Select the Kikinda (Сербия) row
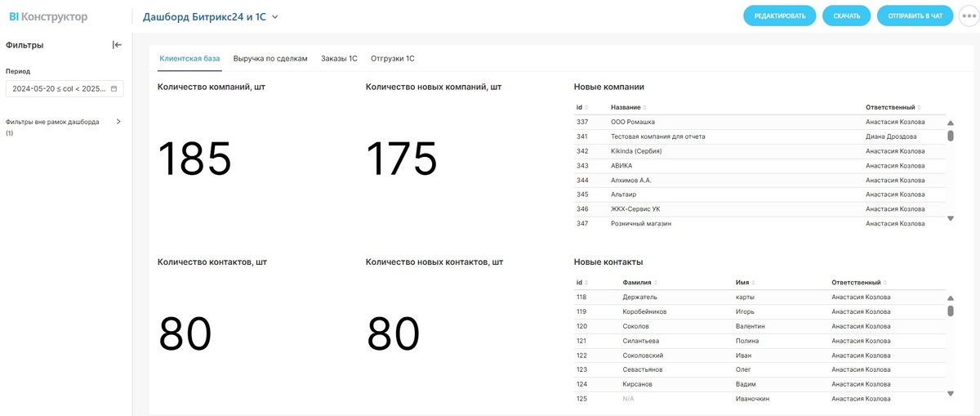The width and height of the screenshot is (980, 416). [759, 151]
